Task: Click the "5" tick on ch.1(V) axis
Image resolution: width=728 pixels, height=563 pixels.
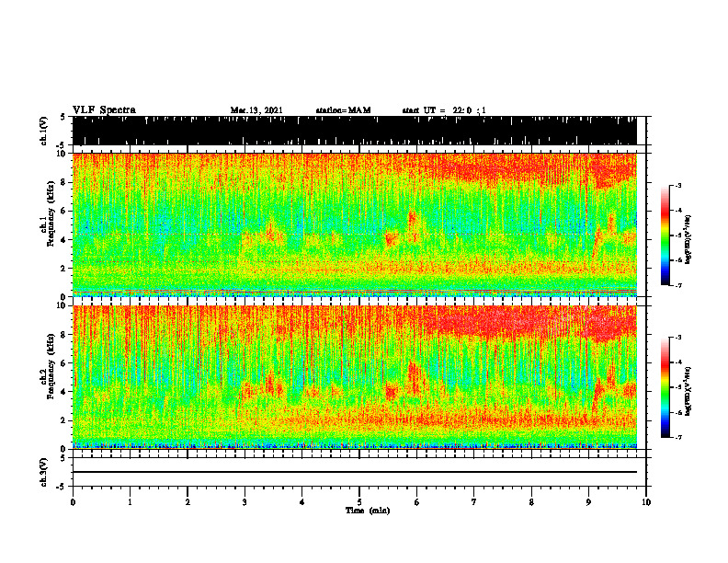Action: (63, 117)
